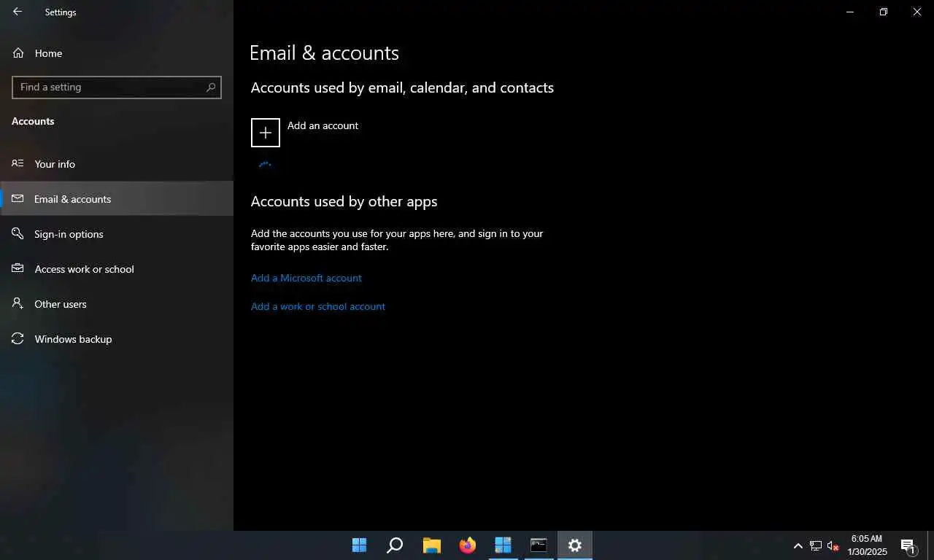Click the envelope icon beside Email & accounts

(x=18, y=198)
